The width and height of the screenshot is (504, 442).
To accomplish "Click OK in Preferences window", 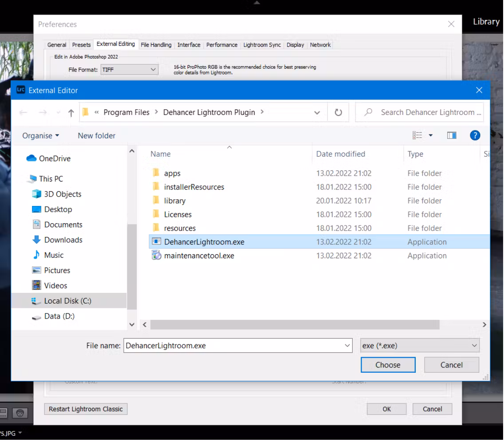I will coord(387,409).
